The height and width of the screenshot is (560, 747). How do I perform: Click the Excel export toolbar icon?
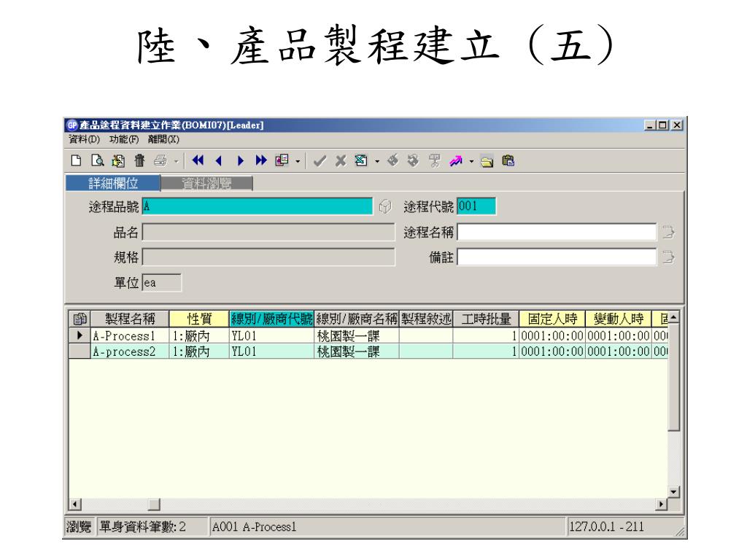(x=361, y=160)
